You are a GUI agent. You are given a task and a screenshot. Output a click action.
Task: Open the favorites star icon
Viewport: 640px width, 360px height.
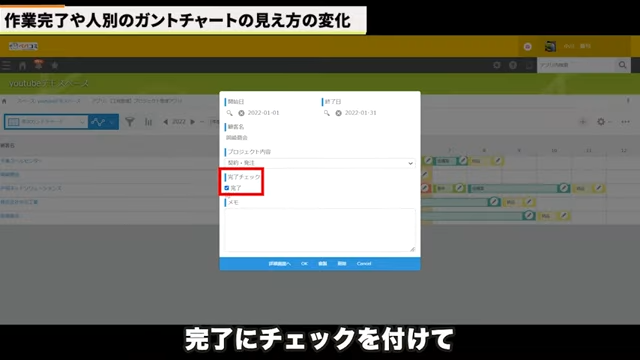pyautogui.click(x=55, y=65)
